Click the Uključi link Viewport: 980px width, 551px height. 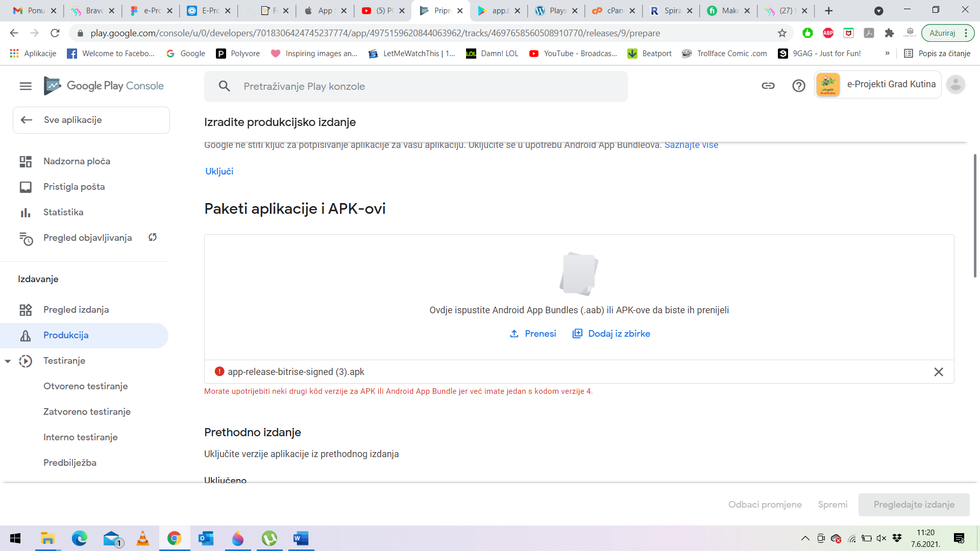[x=219, y=171]
